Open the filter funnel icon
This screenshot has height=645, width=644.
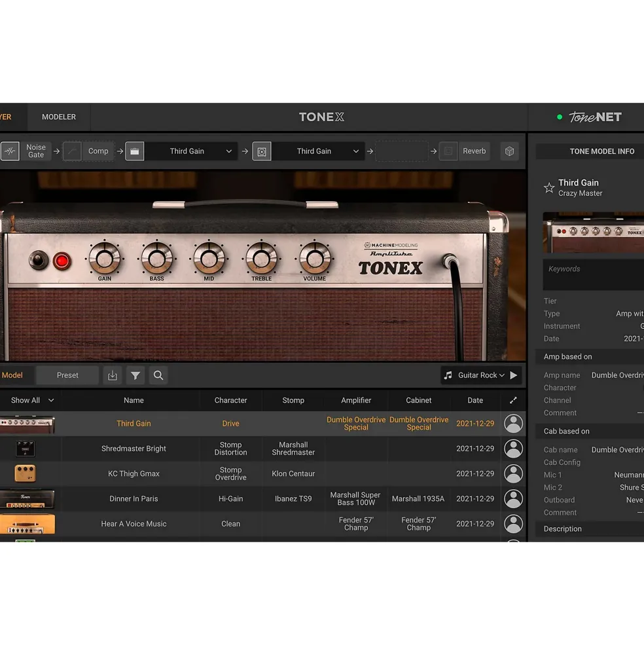(135, 375)
